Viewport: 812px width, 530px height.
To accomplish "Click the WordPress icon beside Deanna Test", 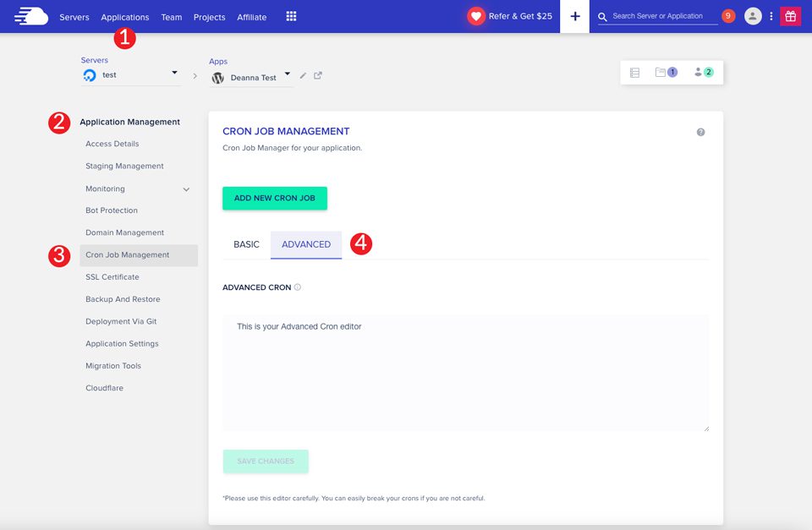I will click(217, 75).
